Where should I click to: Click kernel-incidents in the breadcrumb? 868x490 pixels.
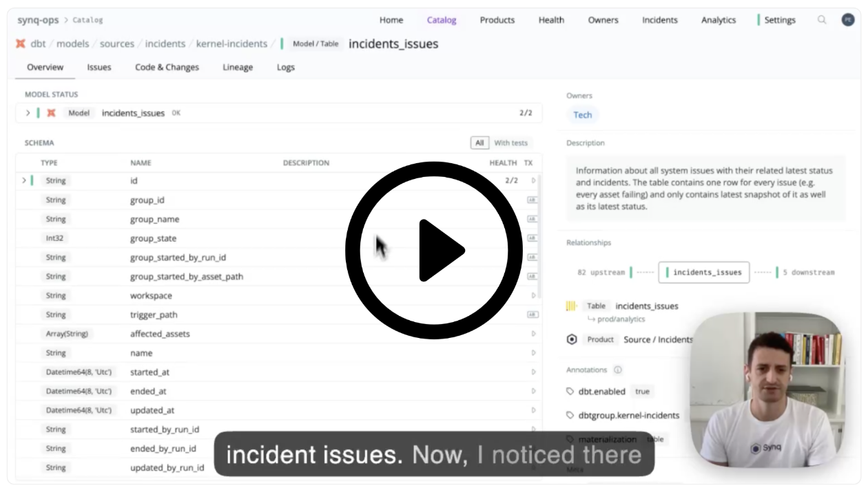(x=231, y=43)
